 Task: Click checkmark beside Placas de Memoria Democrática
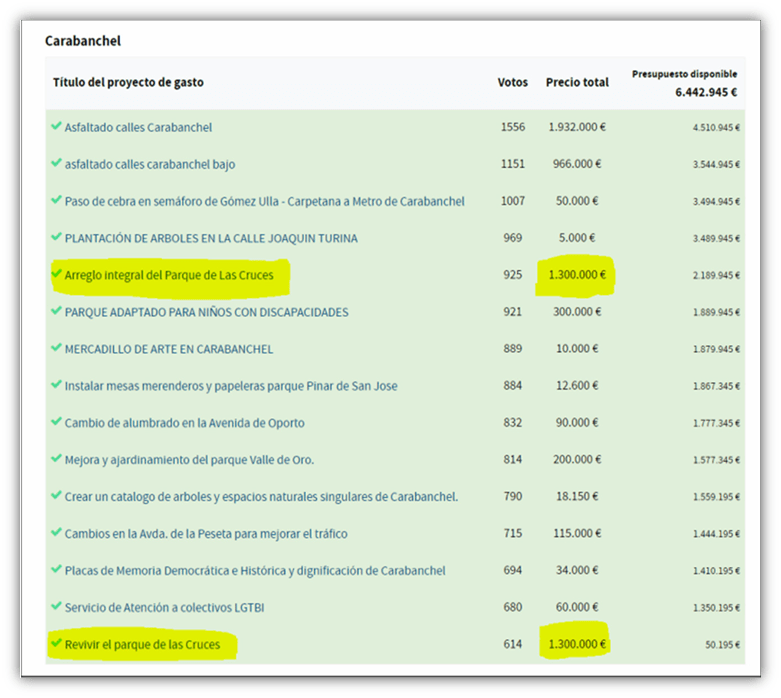point(57,570)
